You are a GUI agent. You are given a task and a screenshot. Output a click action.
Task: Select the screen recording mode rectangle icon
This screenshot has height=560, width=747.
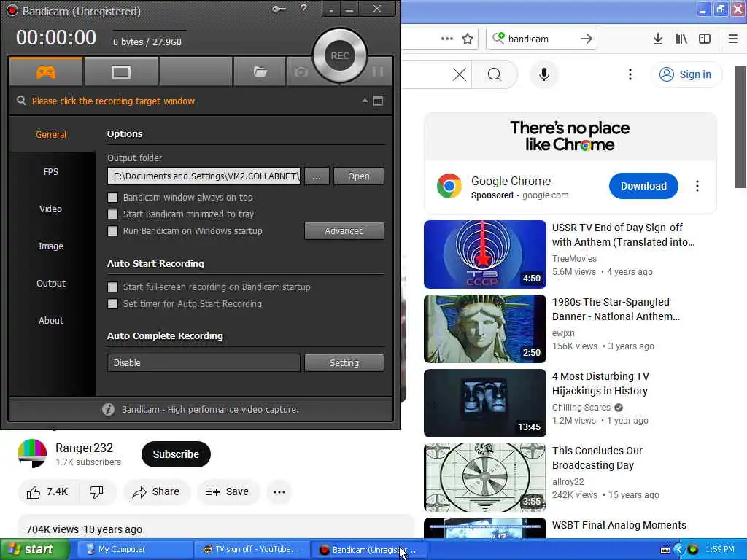(x=121, y=72)
